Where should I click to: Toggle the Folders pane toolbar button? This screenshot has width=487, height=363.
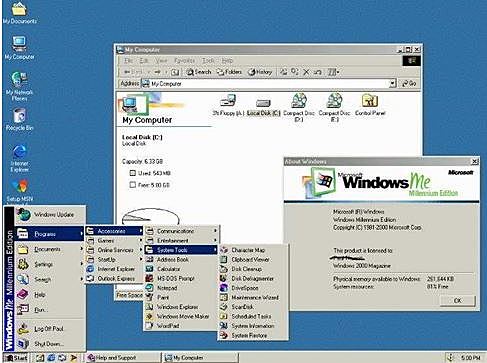tap(229, 72)
